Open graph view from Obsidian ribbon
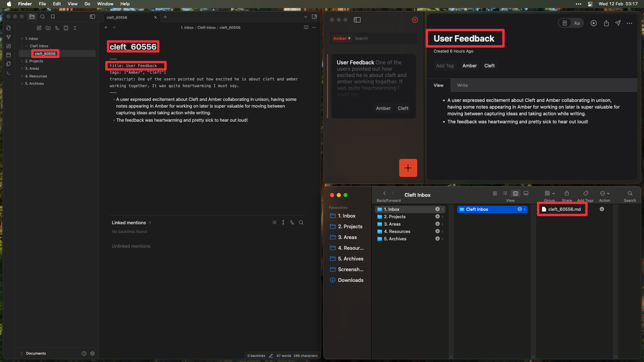 coord(9,37)
